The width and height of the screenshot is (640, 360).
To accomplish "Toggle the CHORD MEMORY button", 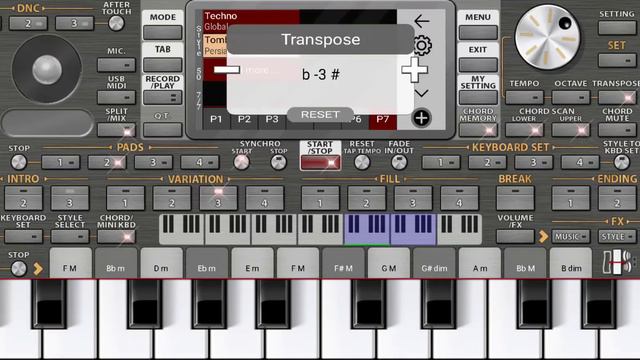I will point(478,130).
